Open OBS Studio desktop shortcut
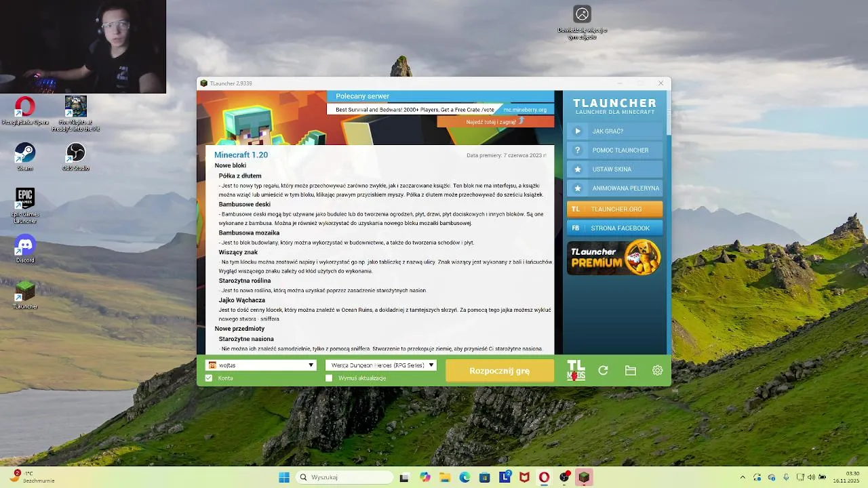Image resolution: width=868 pixels, height=488 pixels. tap(75, 157)
